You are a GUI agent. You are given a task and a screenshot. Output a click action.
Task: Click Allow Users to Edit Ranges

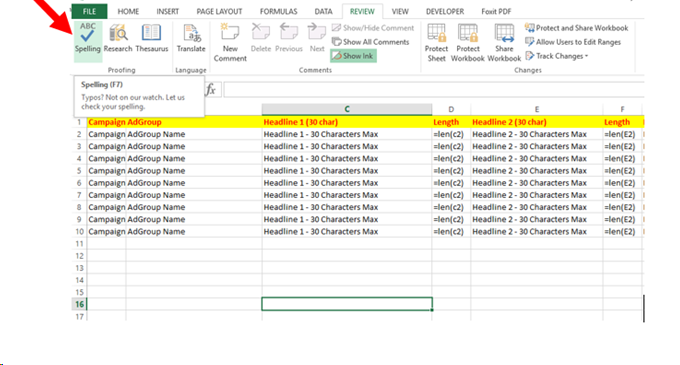coord(573,42)
